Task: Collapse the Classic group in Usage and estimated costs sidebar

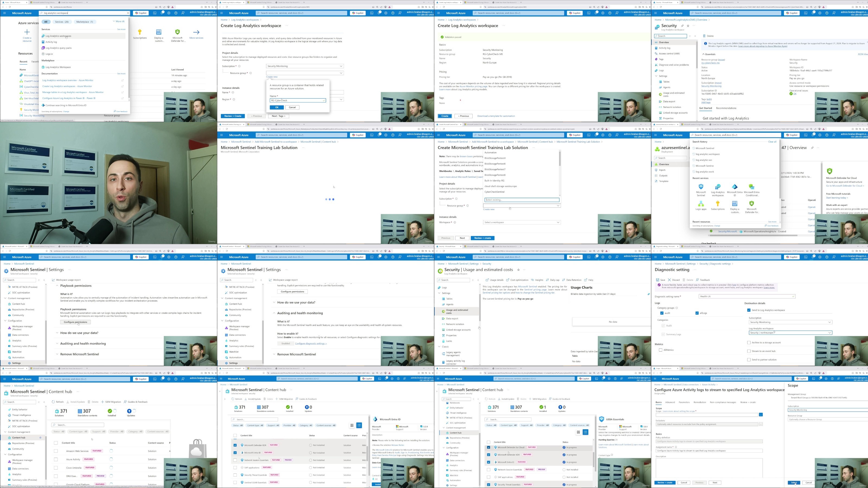Action: click(439, 346)
